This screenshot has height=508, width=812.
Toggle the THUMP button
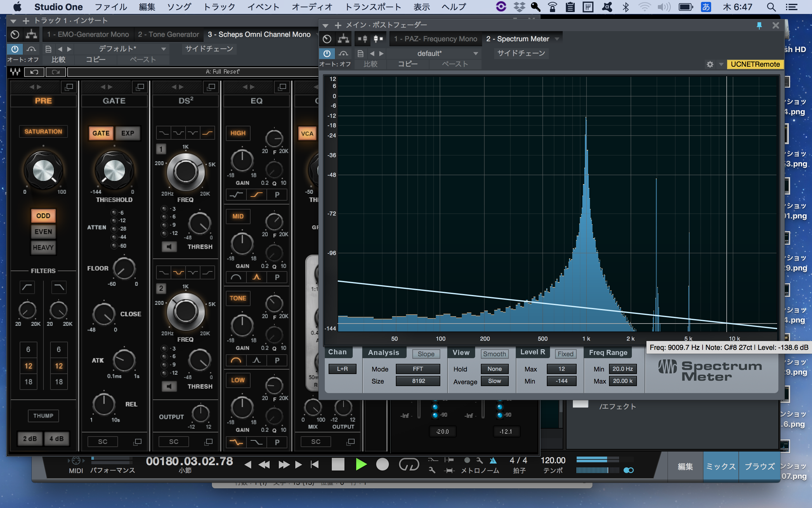tap(43, 416)
